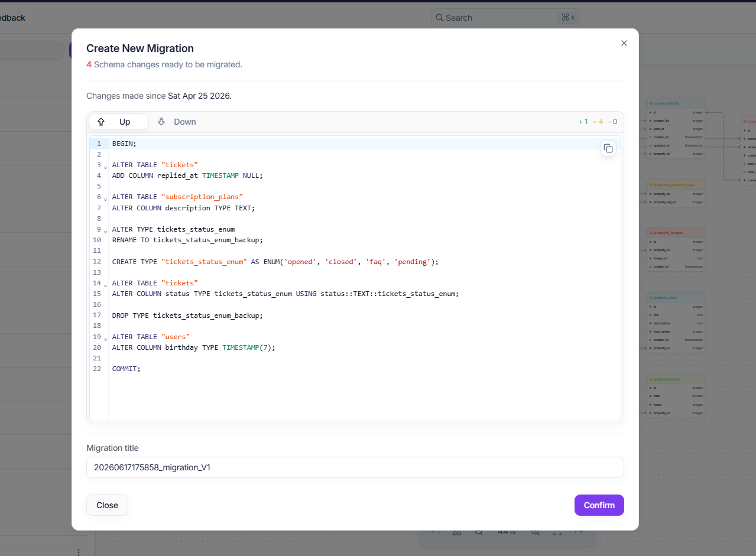Click the 'Schema changes ready to be migrated' text
756x556 pixels.
pos(168,64)
